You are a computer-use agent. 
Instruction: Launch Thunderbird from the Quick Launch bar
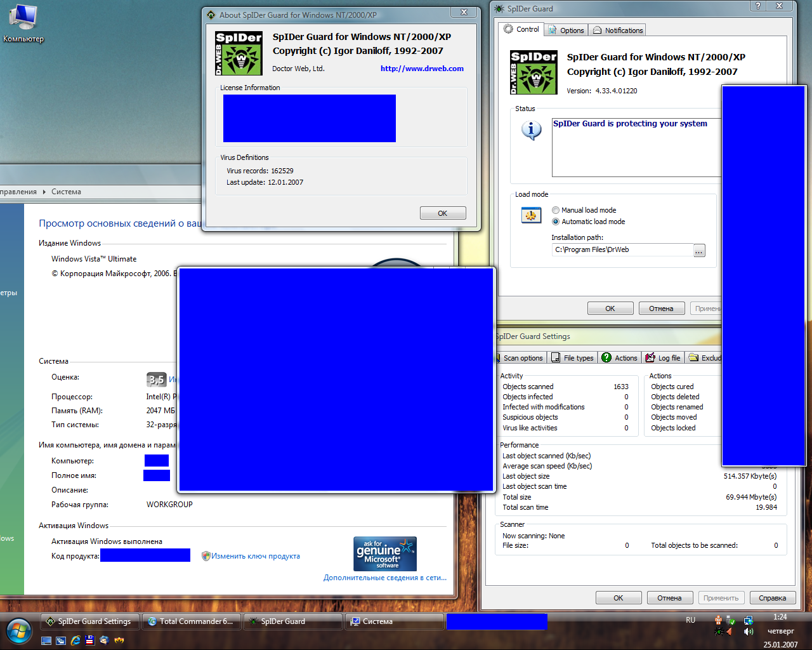pos(104,640)
